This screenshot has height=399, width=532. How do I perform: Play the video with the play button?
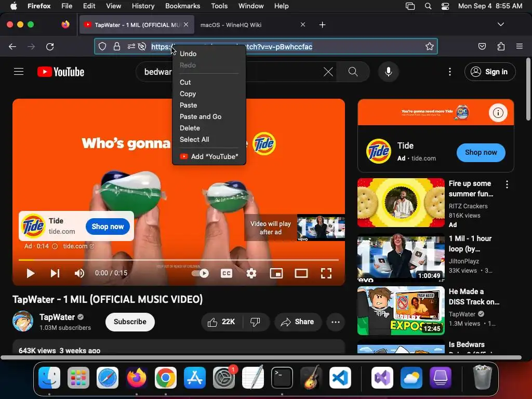coord(31,273)
